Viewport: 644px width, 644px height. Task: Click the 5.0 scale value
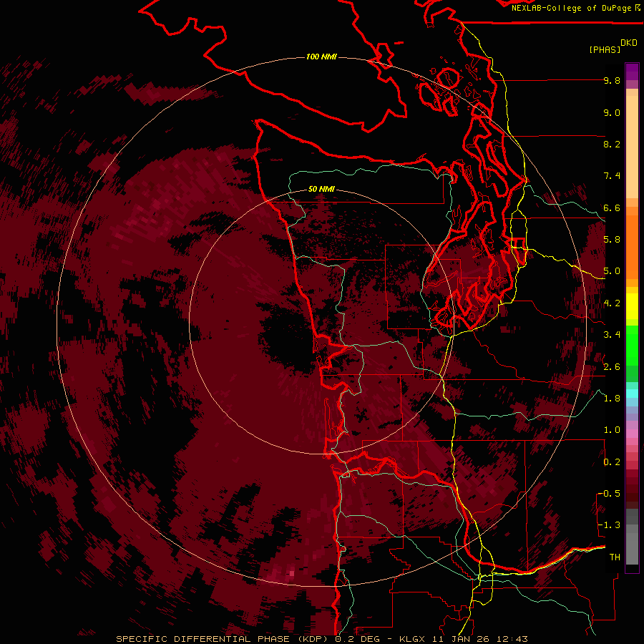pos(612,271)
